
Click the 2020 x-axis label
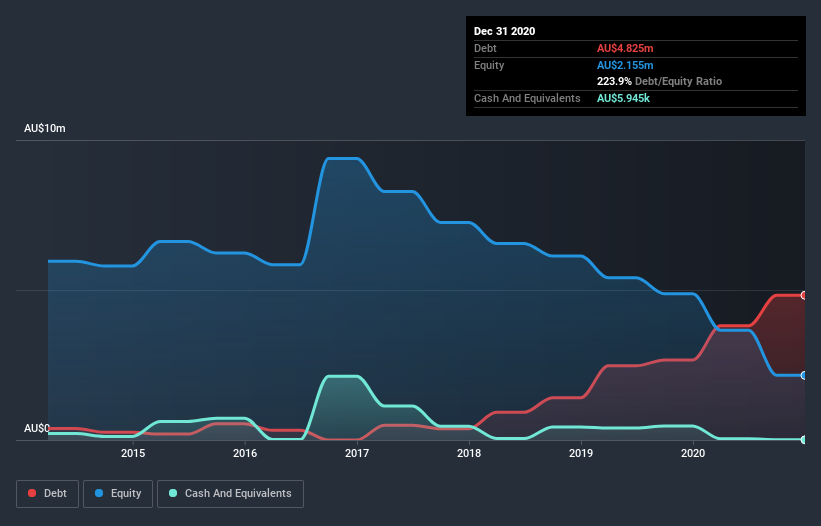point(693,453)
